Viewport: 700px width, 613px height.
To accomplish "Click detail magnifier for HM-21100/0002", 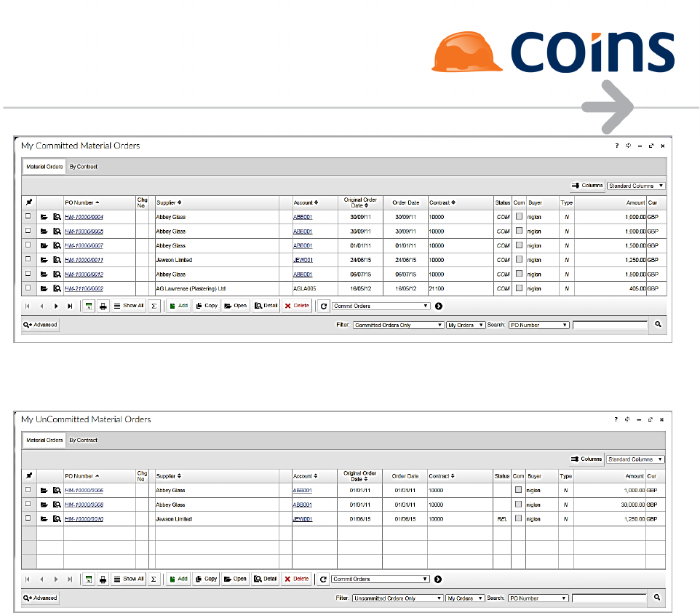I will [x=57, y=288].
